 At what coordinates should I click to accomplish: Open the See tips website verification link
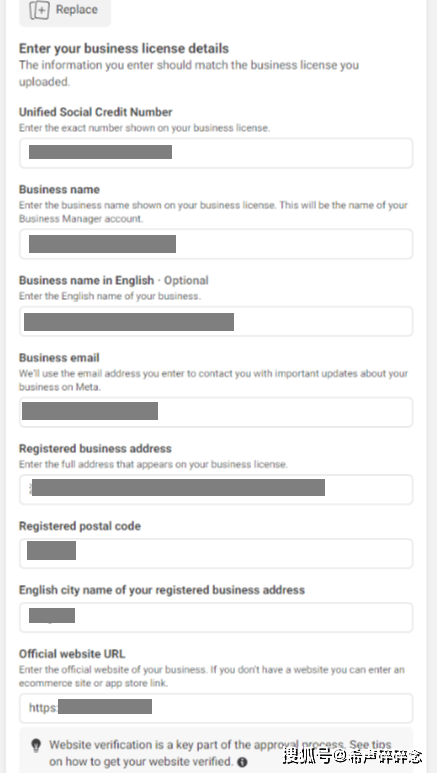(x=371, y=744)
